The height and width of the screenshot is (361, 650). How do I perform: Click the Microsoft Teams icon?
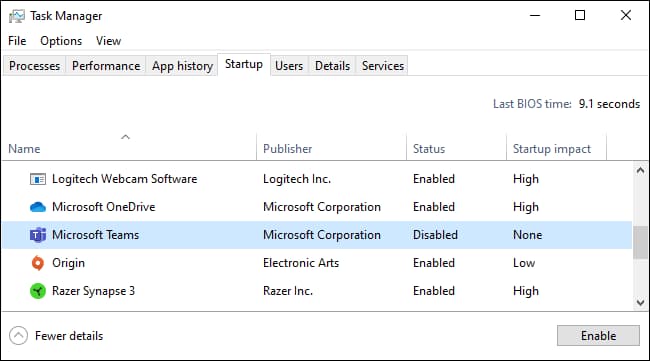click(38, 235)
